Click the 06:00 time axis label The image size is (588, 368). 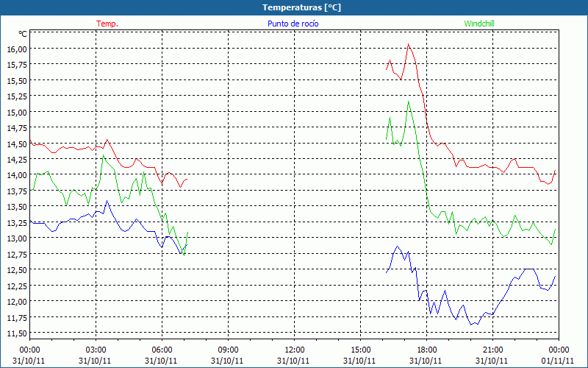click(162, 350)
